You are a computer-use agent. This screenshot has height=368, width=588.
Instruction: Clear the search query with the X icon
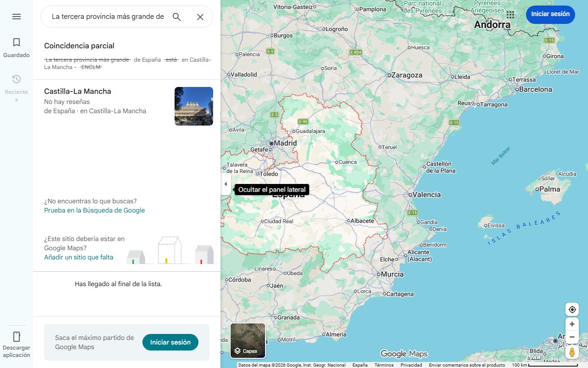(x=200, y=17)
